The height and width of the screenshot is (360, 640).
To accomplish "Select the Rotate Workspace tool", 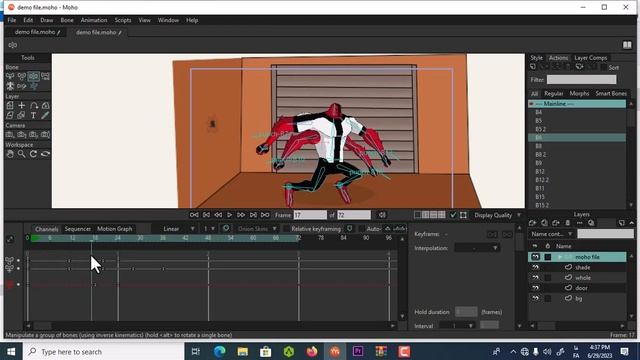I will click(x=33, y=154).
